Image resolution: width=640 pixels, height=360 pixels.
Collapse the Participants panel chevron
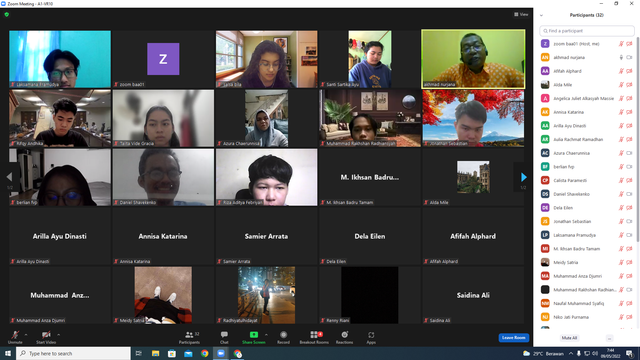(541, 15)
